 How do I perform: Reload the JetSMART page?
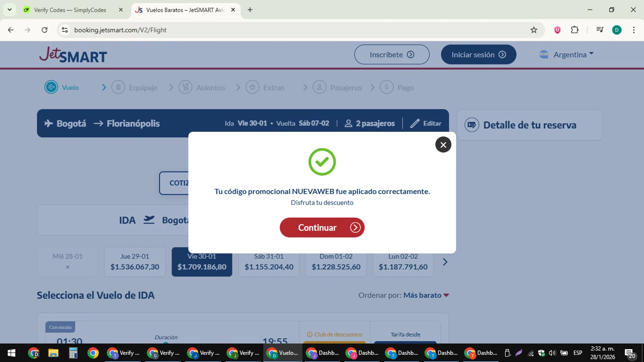pos(45,30)
